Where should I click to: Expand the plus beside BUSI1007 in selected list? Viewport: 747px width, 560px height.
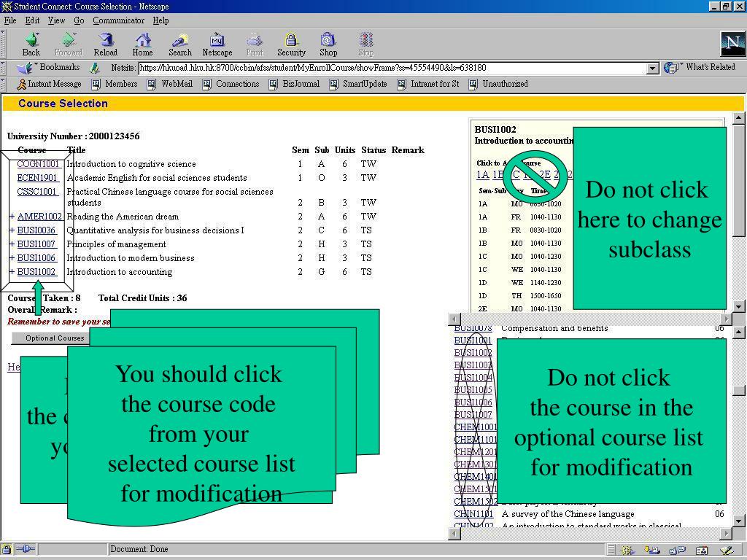12,244
